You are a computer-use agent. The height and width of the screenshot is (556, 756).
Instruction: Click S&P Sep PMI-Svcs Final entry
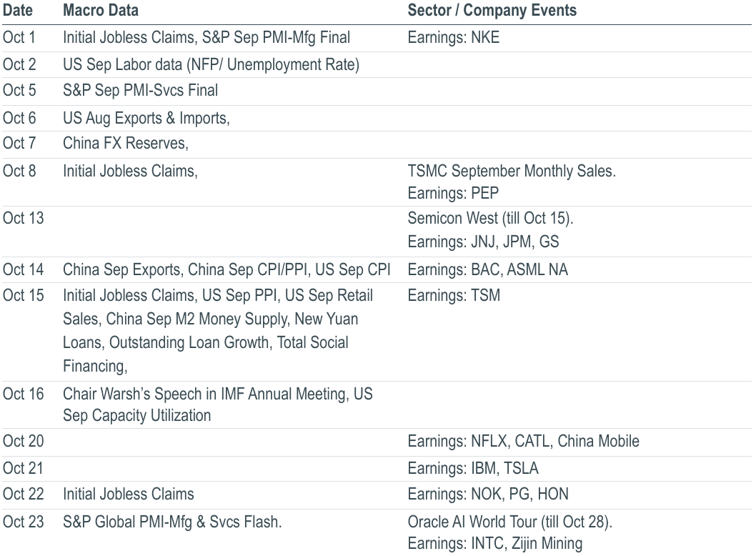click(x=140, y=91)
